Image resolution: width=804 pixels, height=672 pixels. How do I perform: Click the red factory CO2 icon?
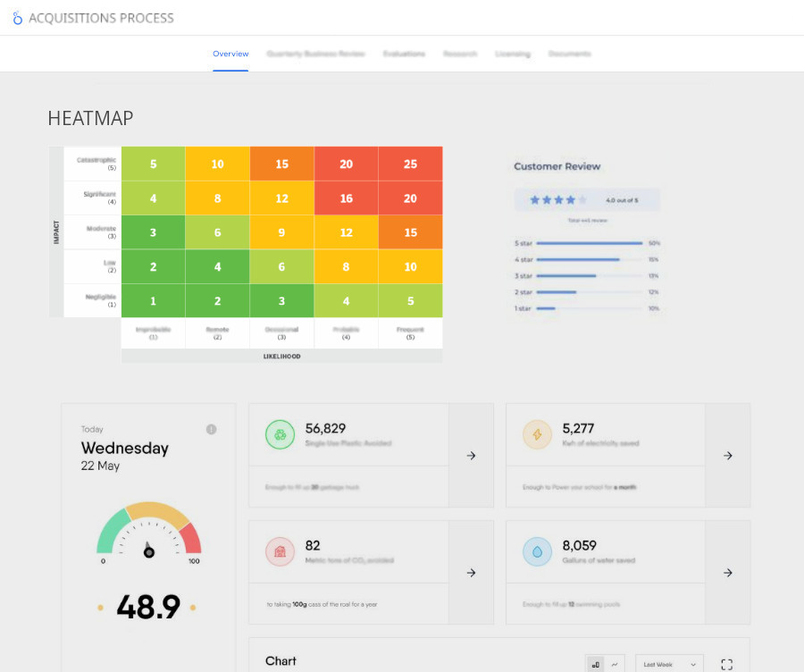coord(280,551)
